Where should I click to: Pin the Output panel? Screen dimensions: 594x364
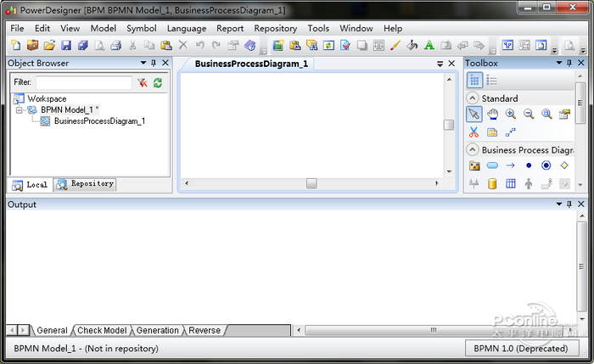click(569, 204)
